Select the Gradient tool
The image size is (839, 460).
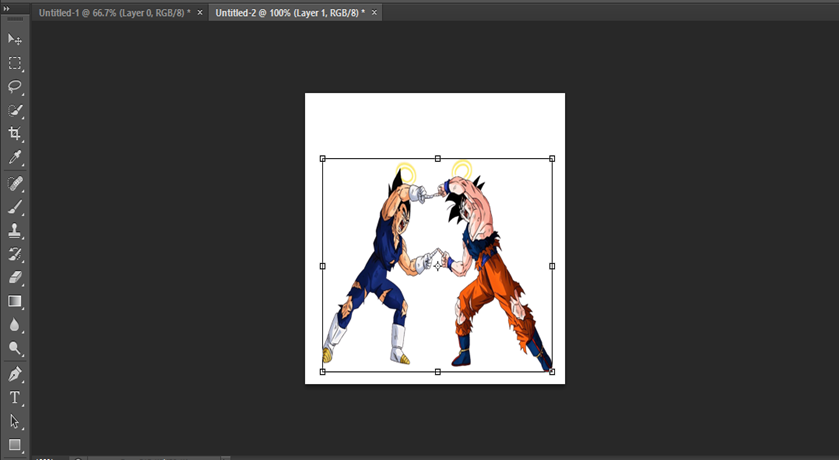(14, 301)
